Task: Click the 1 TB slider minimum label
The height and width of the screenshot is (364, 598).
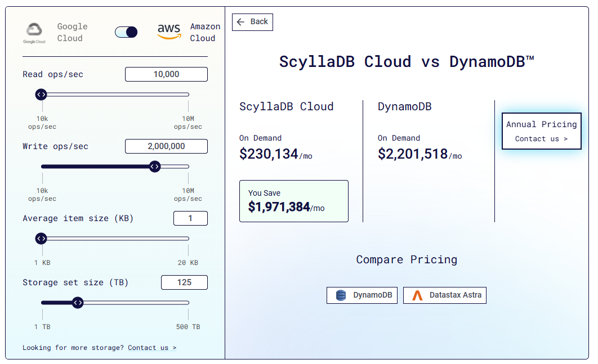Action: (x=42, y=327)
